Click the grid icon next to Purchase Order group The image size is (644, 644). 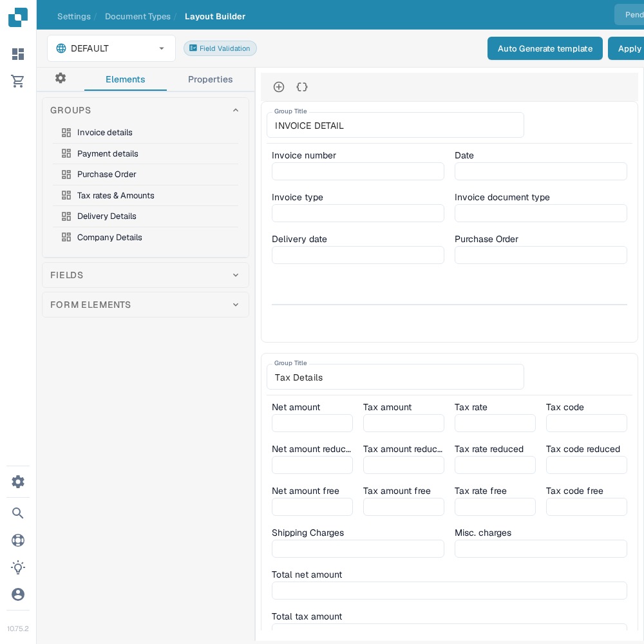(x=66, y=174)
